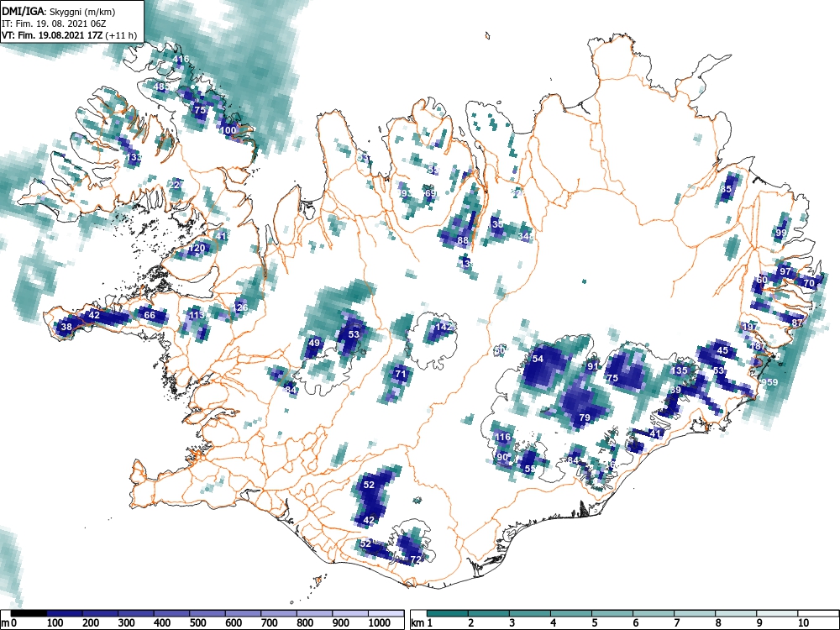
Task: Click the 416 visibility value on map
Action: coord(181,59)
